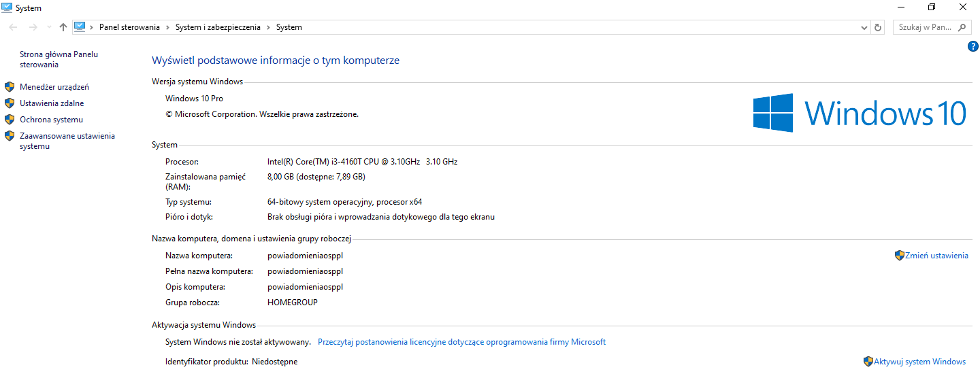This screenshot has height=378, width=980.
Task: Expand chevron after System i zabezpieczenia breadcrumb
Action: tap(268, 27)
